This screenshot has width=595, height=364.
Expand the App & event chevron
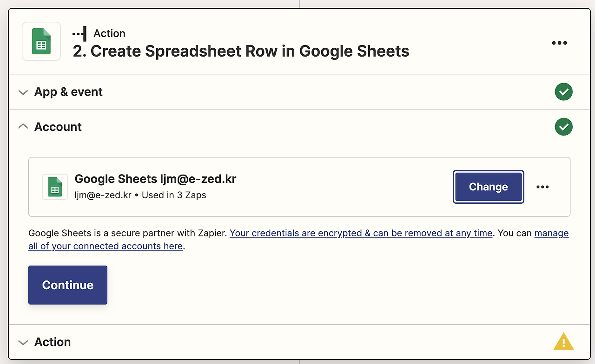coord(23,92)
